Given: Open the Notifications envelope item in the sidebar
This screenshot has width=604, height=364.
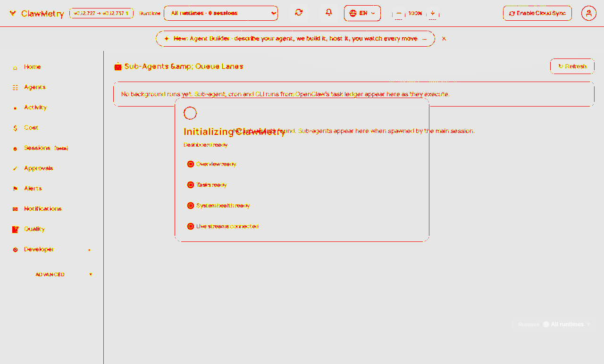Looking at the screenshot, I should [52, 209].
